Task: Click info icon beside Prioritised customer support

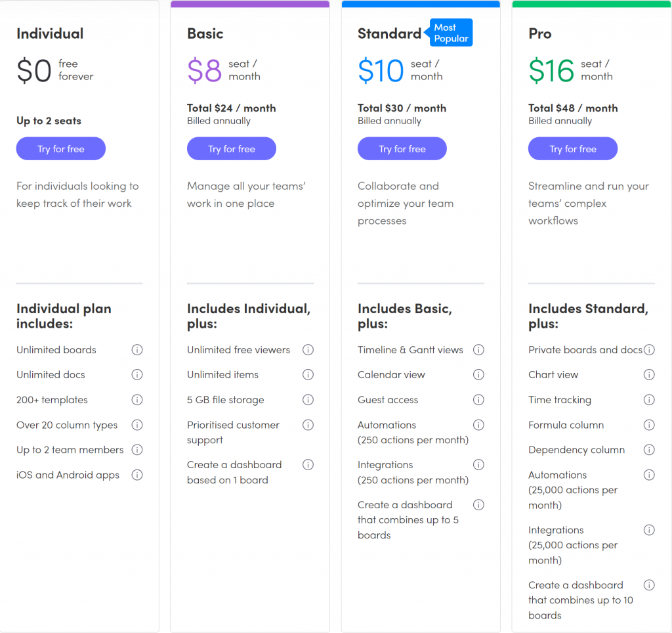Action: (308, 425)
